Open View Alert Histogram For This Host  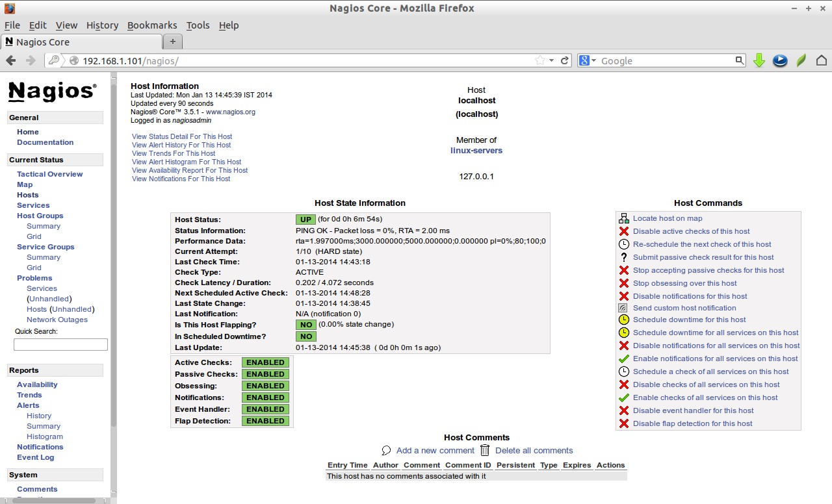click(x=187, y=162)
